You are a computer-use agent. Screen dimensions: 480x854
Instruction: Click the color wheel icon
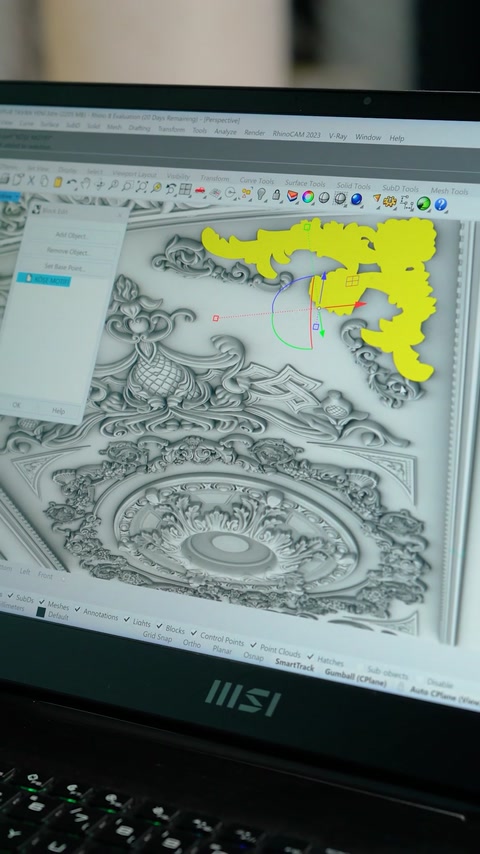click(x=308, y=196)
